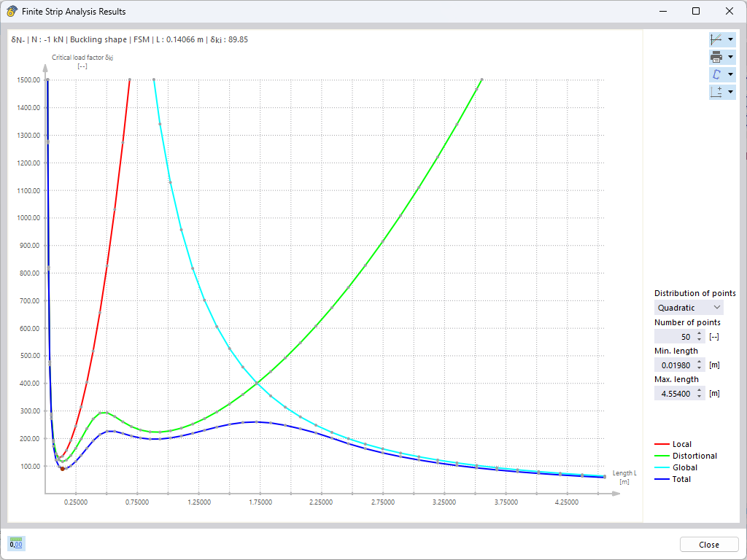The image size is (747, 560).
Task: Open the dropdown next to the axis points icon
Action: 730,91
